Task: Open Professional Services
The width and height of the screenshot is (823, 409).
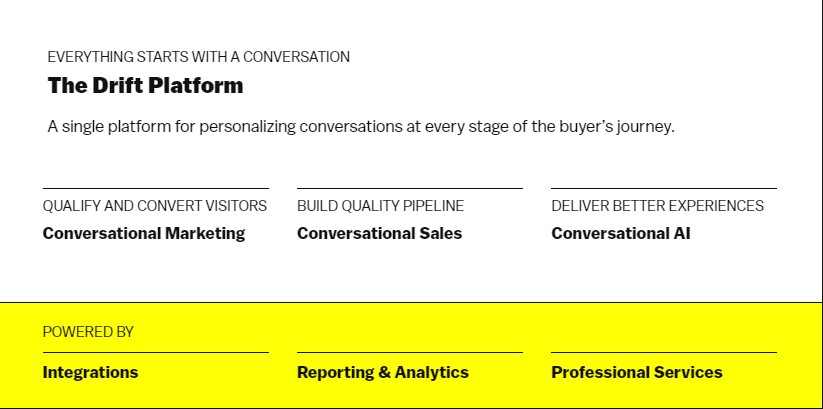Action: pos(637,372)
